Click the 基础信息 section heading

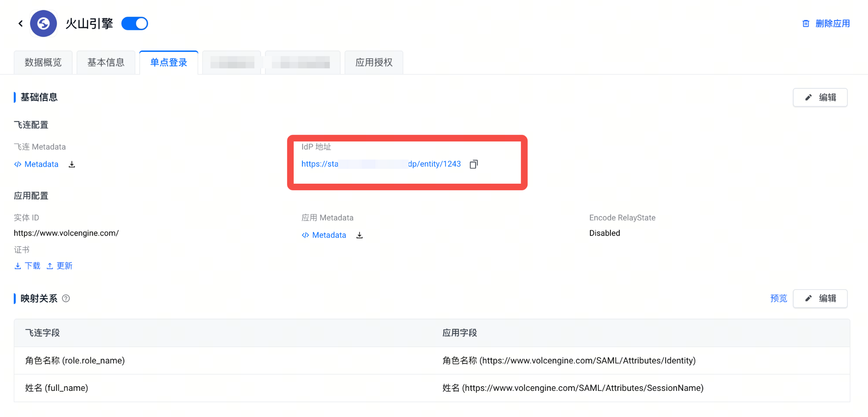pos(39,98)
